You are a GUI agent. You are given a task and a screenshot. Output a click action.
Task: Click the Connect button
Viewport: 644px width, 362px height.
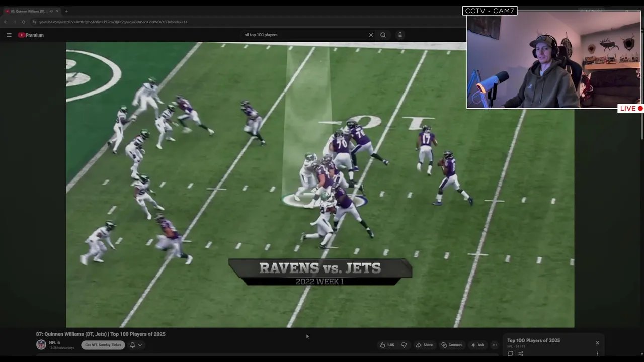coord(452,345)
